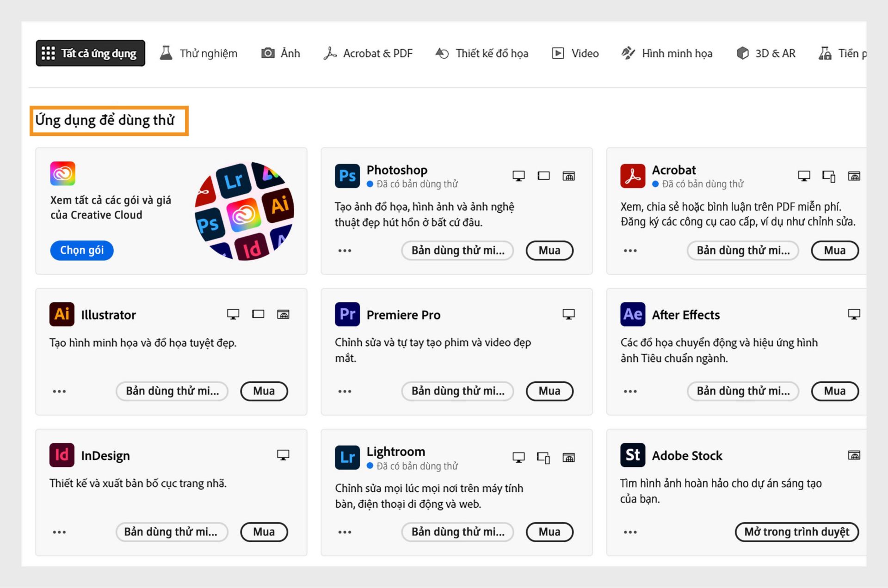Open the Acrobat & PDF tab
888x588 pixels.
click(368, 53)
